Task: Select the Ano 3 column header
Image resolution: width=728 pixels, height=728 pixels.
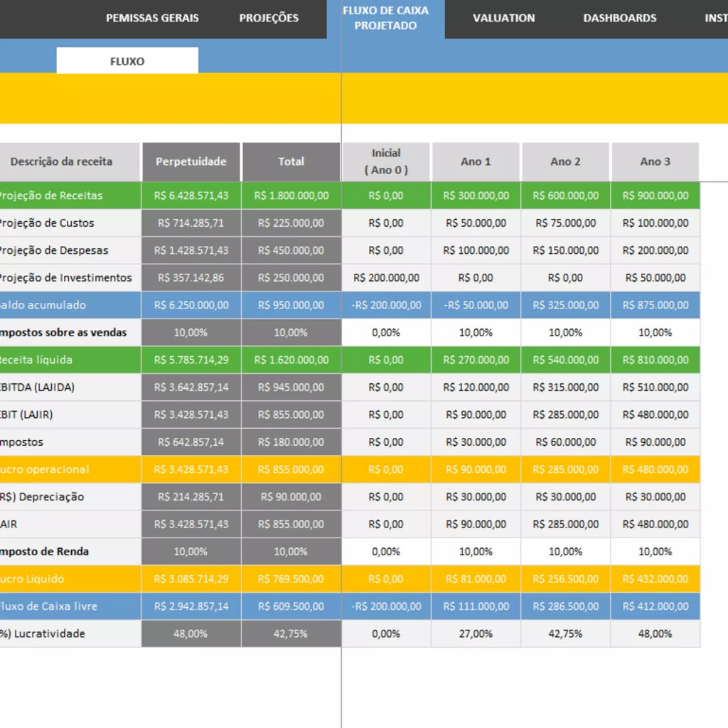Action: click(655, 161)
